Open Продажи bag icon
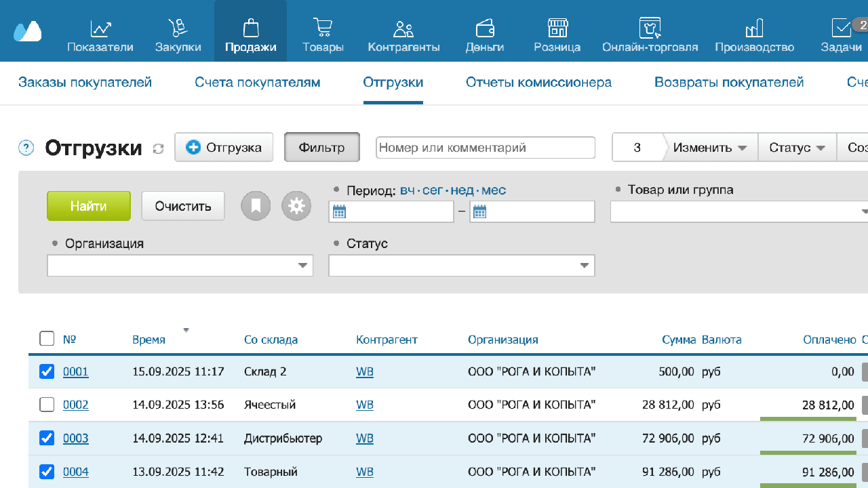This screenshot has height=488, width=868. click(251, 28)
